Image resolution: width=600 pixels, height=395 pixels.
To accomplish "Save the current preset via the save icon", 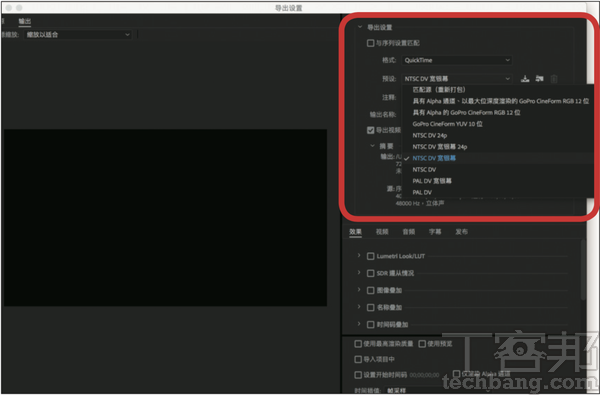I will (x=525, y=78).
